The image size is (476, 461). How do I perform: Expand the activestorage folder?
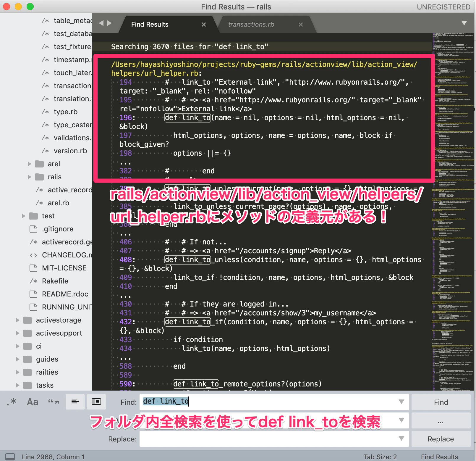[17, 320]
